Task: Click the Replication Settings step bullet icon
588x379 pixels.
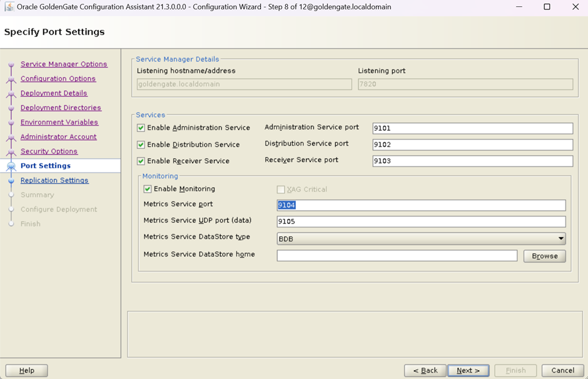Action: pyautogui.click(x=11, y=181)
